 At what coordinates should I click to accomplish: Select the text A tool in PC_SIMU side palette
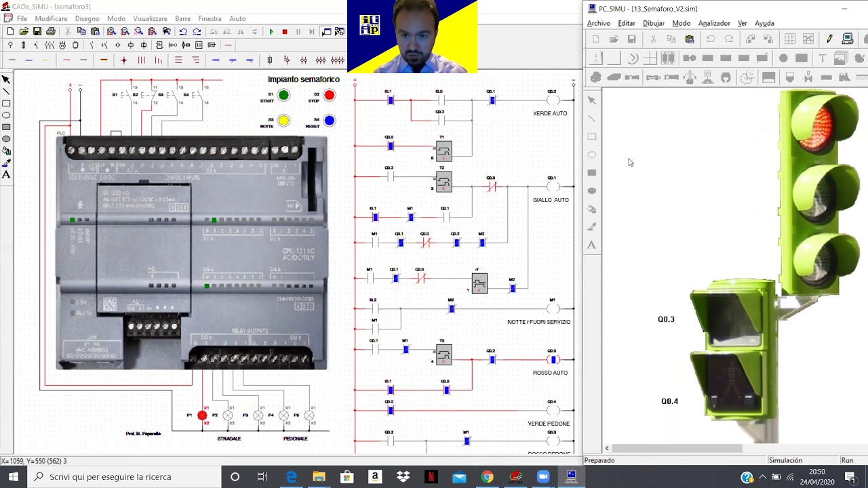point(592,245)
